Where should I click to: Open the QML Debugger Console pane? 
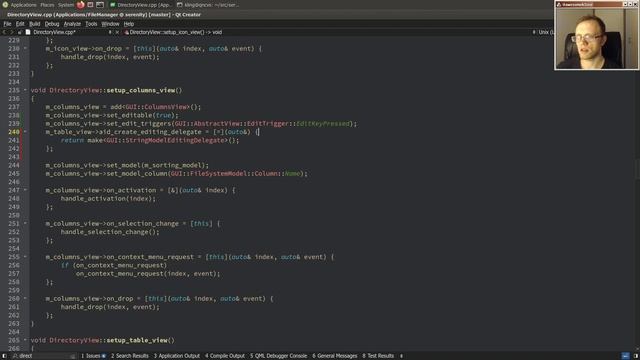[x=278, y=356]
